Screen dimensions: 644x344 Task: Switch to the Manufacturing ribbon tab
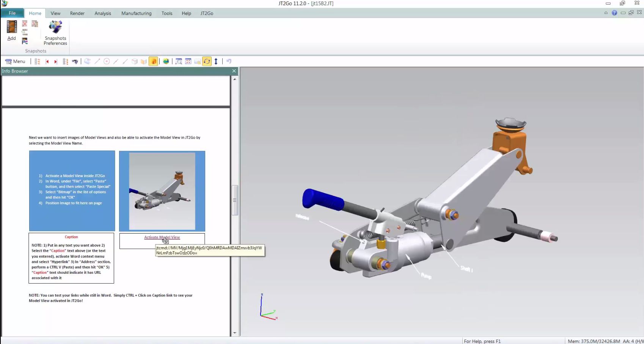(137, 13)
